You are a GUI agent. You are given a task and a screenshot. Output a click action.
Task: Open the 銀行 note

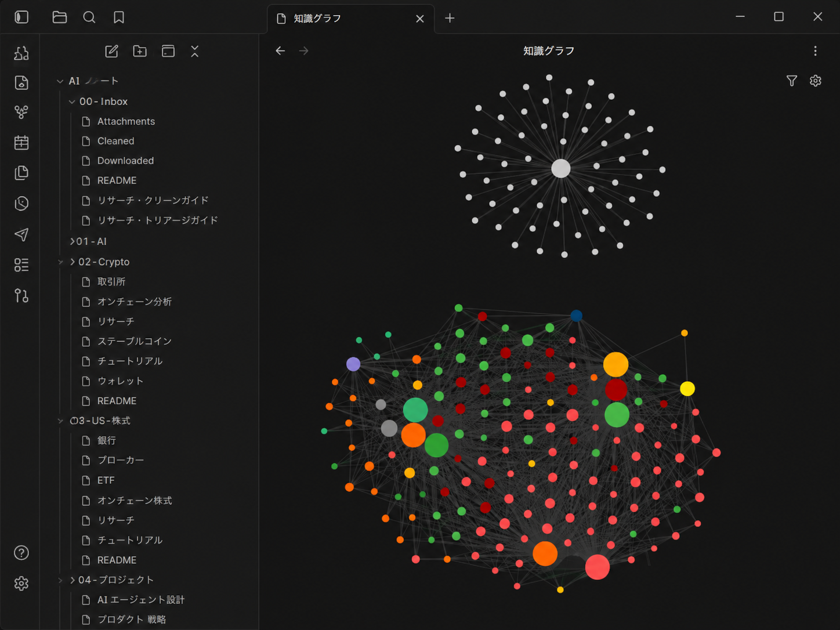tap(99, 440)
